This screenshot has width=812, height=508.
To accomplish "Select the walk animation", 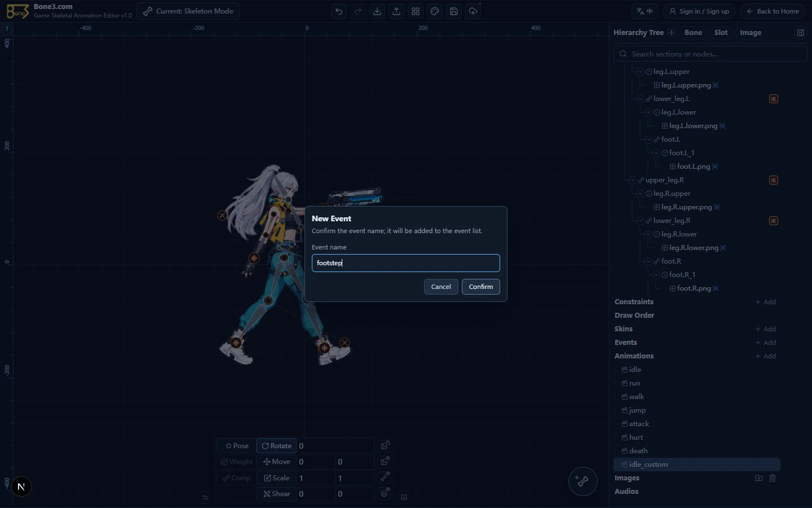I will click(x=637, y=397).
